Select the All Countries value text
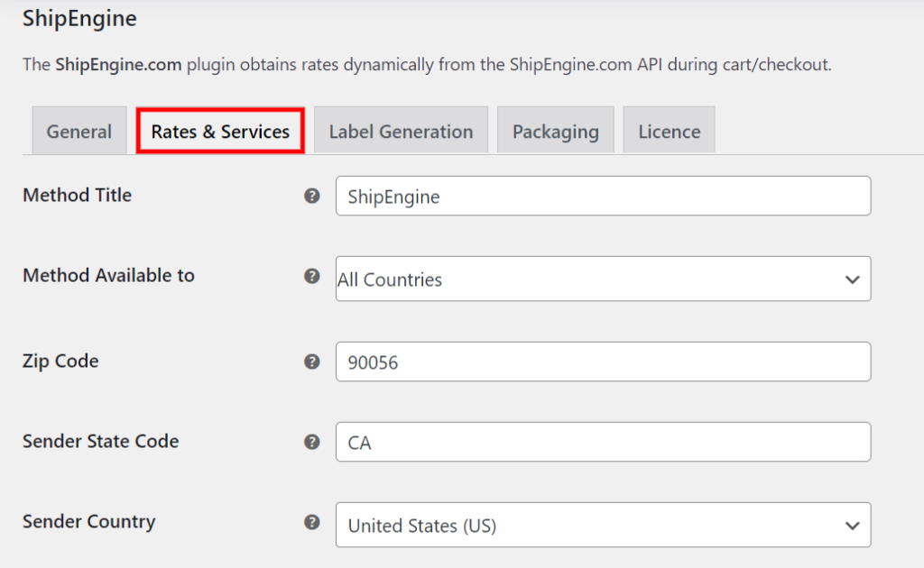924x568 pixels. [389, 279]
